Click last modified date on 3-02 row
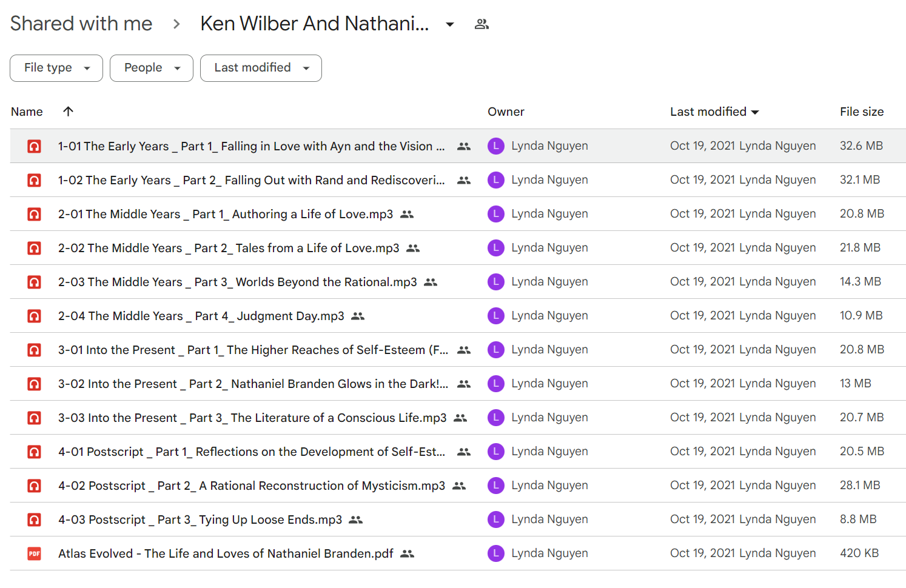The image size is (906, 588). [x=702, y=384]
